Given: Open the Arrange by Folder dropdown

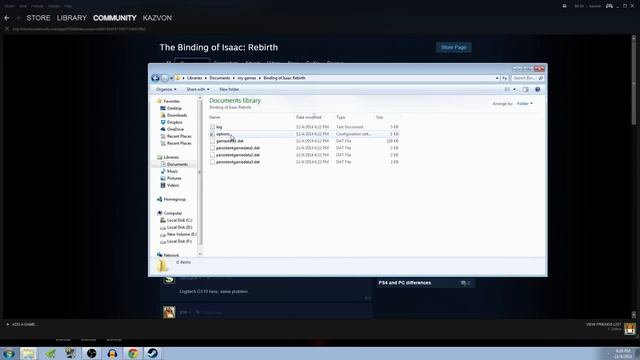Looking at the screenshot, I should point(524,104).
